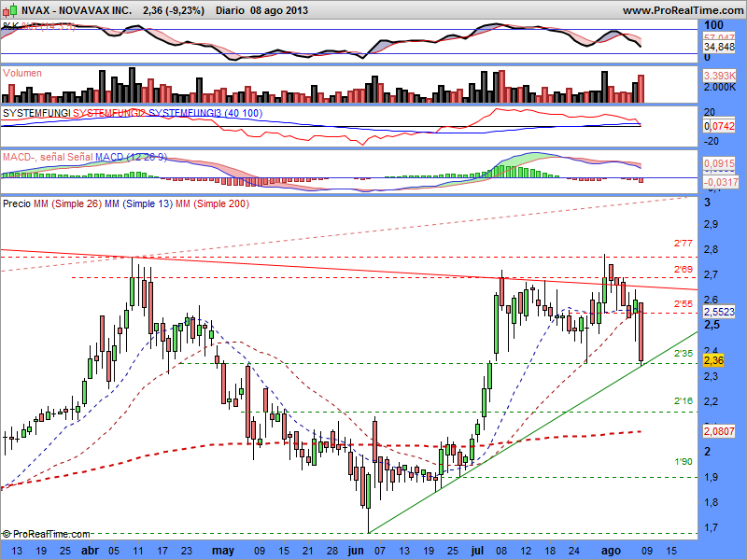
Task: Click the '1,8' price axis label
Action: pyautogui.click(x=712, y=502)
